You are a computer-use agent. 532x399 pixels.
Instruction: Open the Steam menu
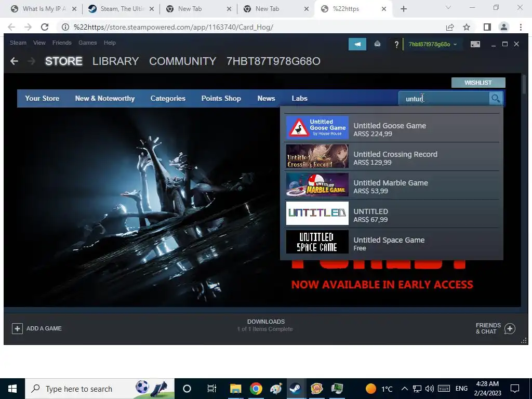[x=18, y=43]
